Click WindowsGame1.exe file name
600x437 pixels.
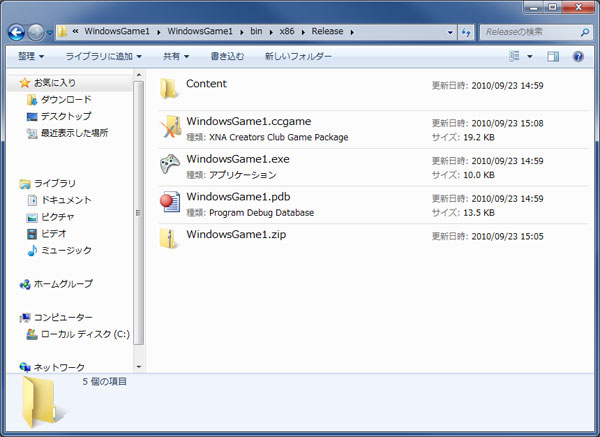coord(238,159)
